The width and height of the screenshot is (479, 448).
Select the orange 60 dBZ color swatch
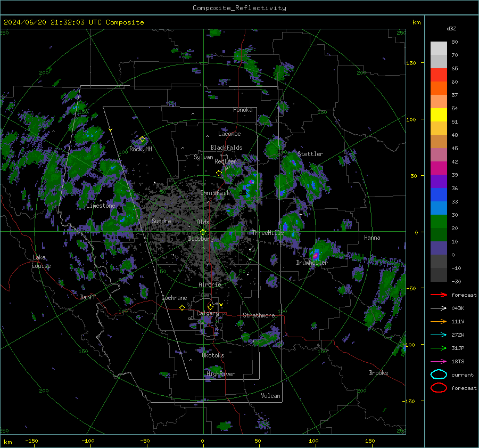pyautogui.click(x=439, y=88)
